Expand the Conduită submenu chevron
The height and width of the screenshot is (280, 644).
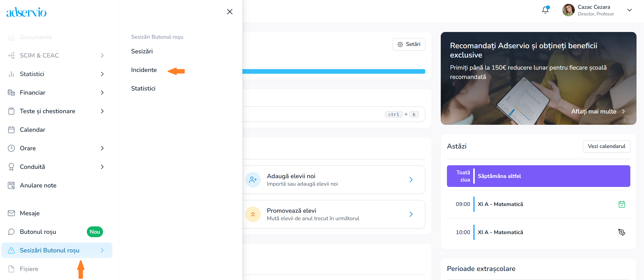[102, 167]
